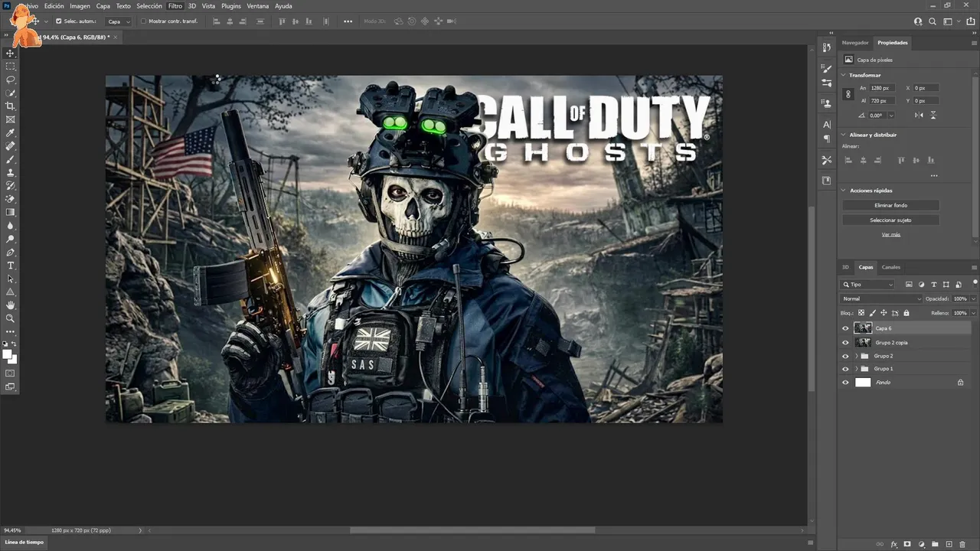Open the Filtro menu
The image size is (980, 551).
175,5
